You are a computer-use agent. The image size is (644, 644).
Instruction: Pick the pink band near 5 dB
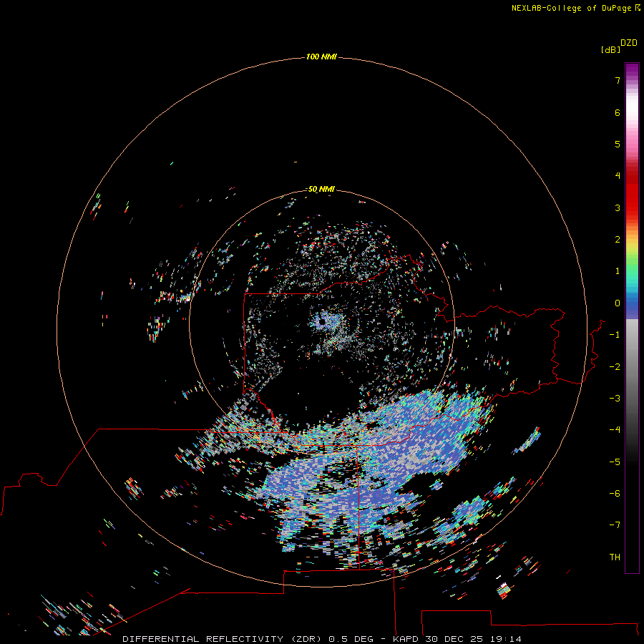[x=632, y=144]
